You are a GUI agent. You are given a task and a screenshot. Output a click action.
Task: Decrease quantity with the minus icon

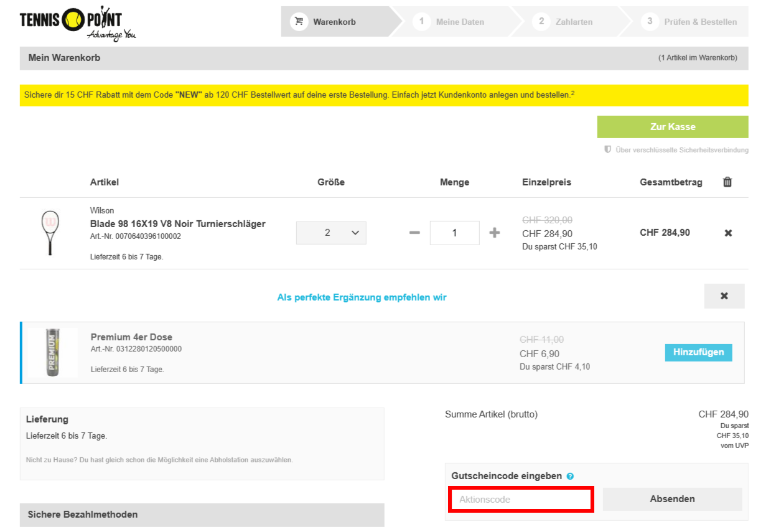pyautogui.click(x=414, y=233)
